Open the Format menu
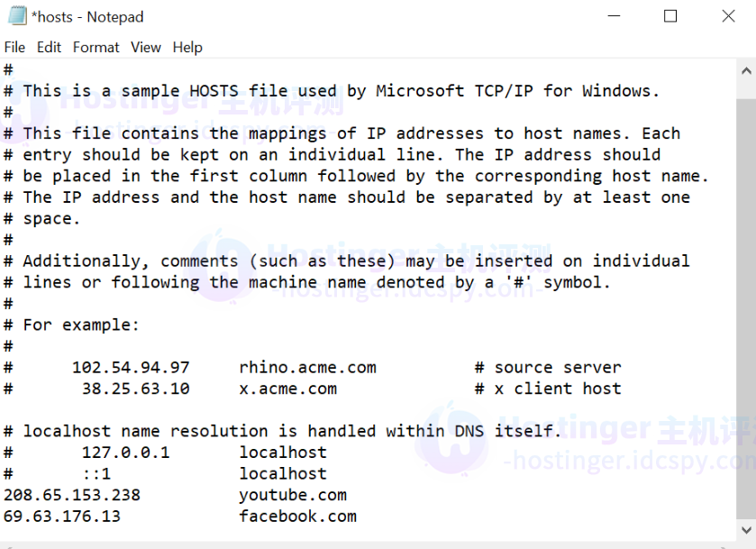This screenshot has height=549, width=756. click(x=96, y=47)
